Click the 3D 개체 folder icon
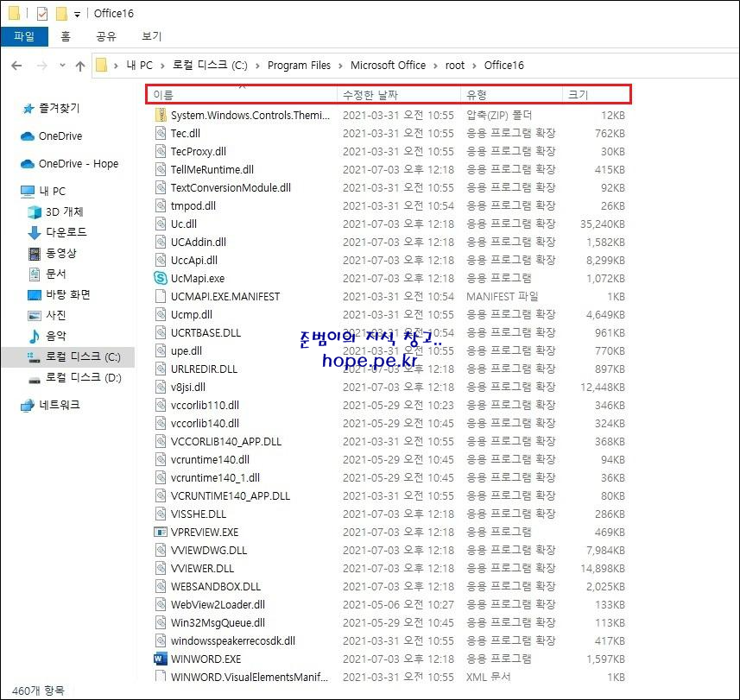This screenshot has width=740, height=700. pyautogui.click(x=35, y=212)
